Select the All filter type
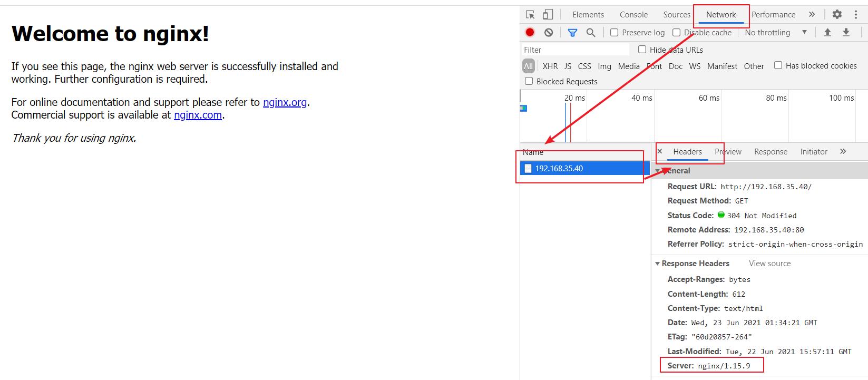The height and width of the screenshot is (380, 868). [x=528, y=66]
